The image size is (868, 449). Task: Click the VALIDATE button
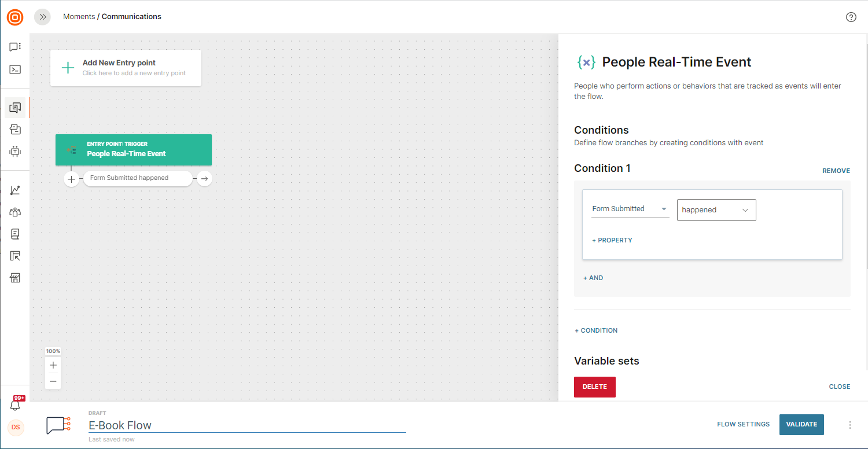(801, 424)
